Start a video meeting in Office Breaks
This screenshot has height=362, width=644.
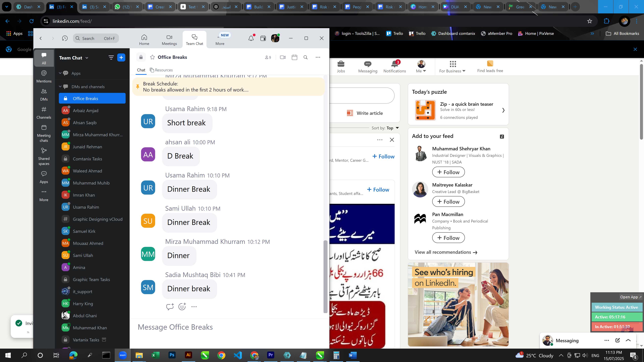[283, 57]
